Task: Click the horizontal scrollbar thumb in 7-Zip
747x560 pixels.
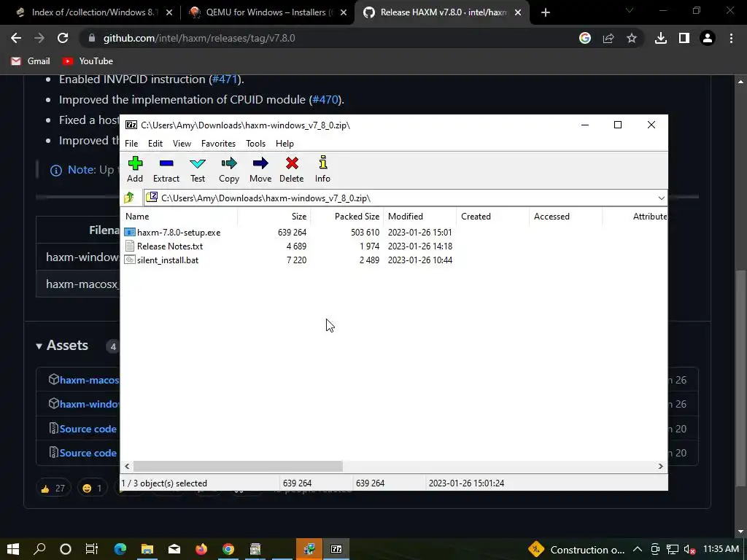Action: (x=238, y=466)
